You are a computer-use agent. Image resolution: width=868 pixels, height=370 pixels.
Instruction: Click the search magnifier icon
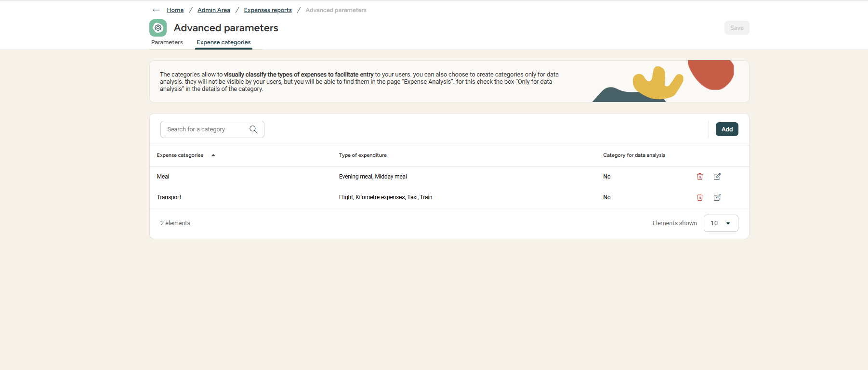coord(253,129)
